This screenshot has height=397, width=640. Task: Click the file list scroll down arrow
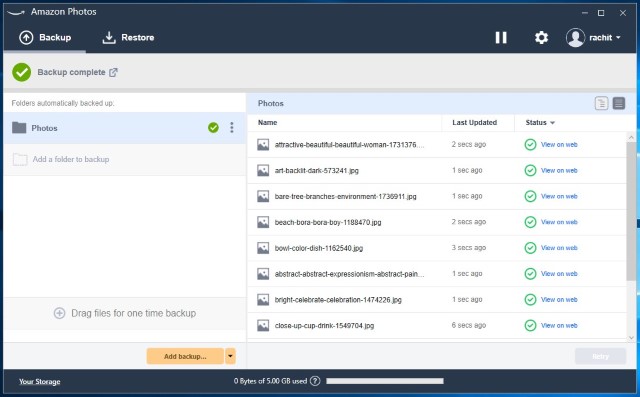click(631, 337)
